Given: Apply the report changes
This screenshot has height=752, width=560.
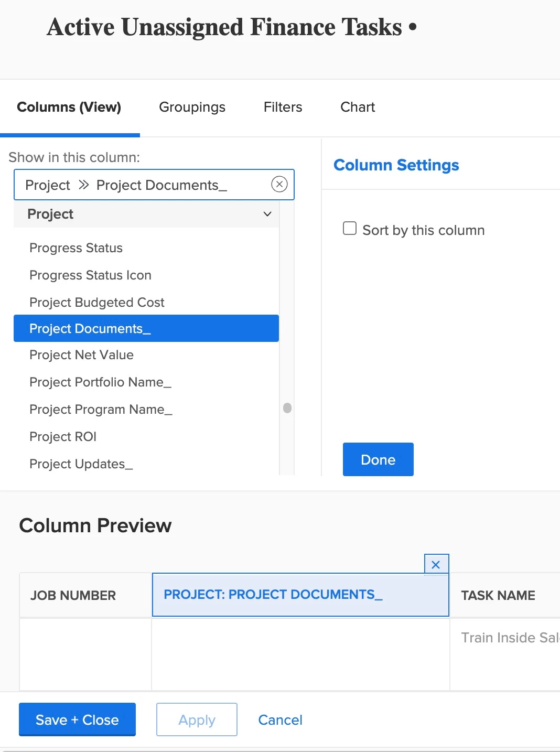Looking at the screenshot, I should point(197,719).
